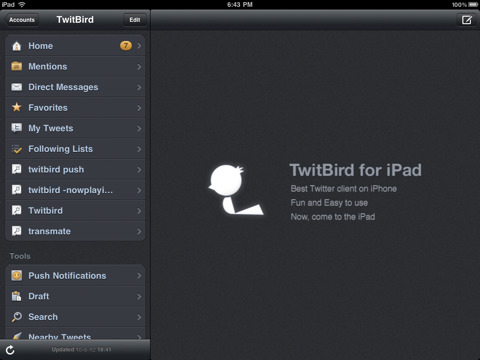The width and height of the screenshot is (480, 360).
Task: Expand the Direct Messages row chevron
Action: 139,87
